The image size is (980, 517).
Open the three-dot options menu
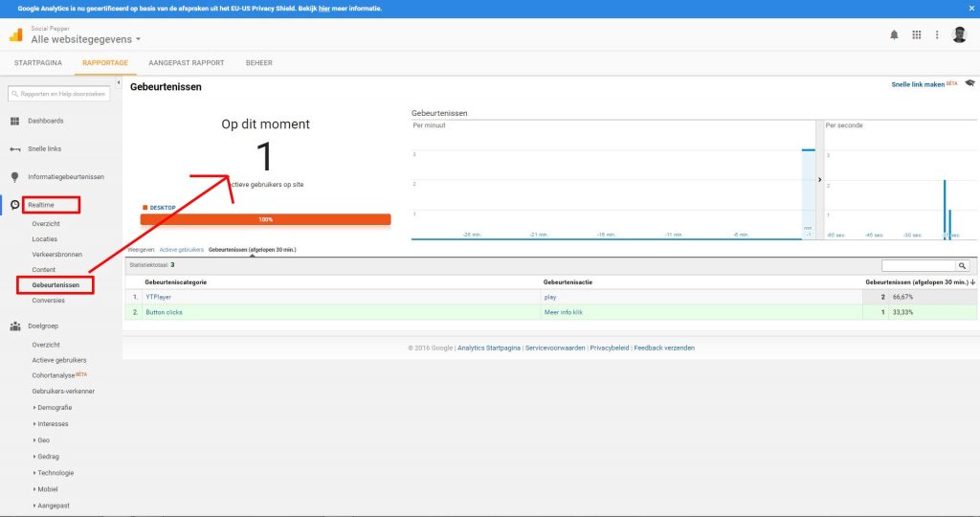point(937,34)
